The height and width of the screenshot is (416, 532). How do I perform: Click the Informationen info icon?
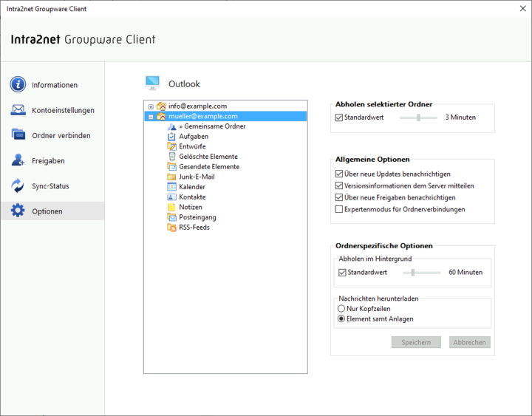click(x=18, y=84)
